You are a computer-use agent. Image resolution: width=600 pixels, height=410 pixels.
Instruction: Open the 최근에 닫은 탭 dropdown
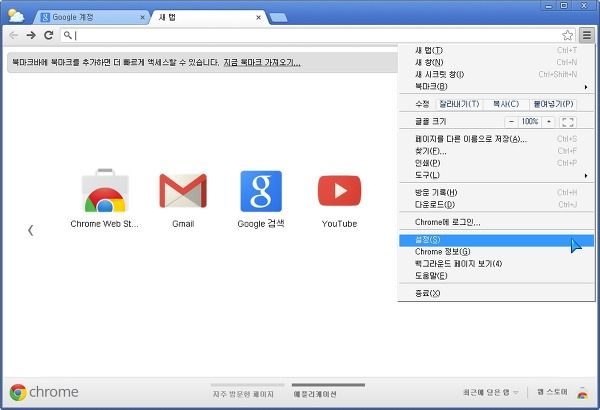[x=491, y=393]
